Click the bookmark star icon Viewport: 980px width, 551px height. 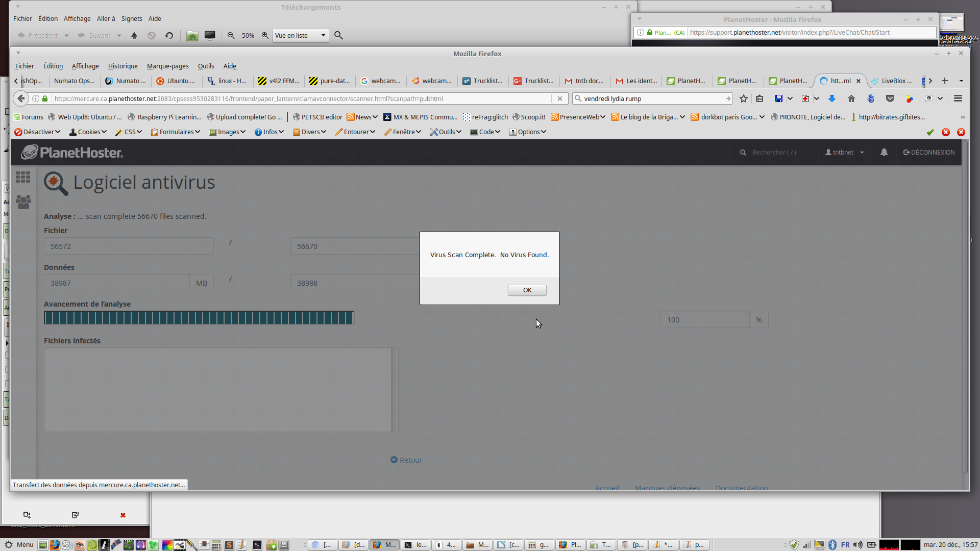[x=743, y=98]
